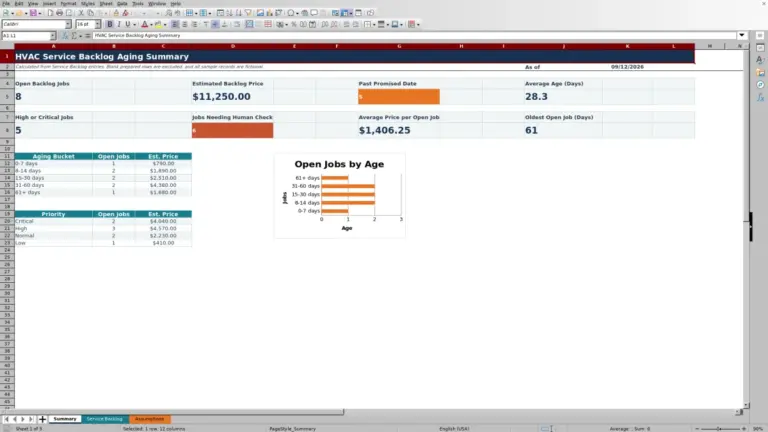The image size is (768, 432).
Task: Toggle Center Vertically alignment
Action: [x=215, y=24]
